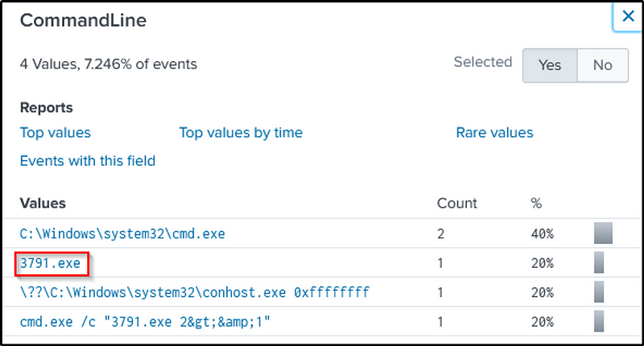Filter by the conhost.exe 0xffffffff value

click(195, 291)
